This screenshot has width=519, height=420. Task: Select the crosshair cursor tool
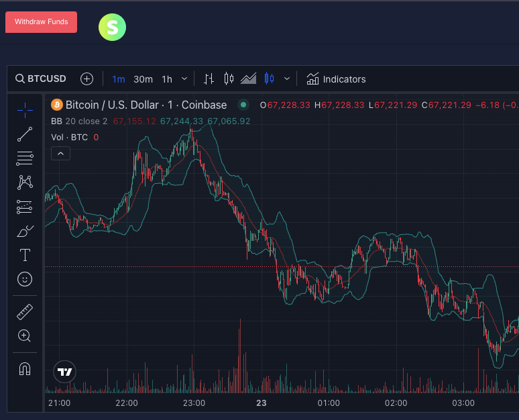pyautogui.click(x=25, y=109)
